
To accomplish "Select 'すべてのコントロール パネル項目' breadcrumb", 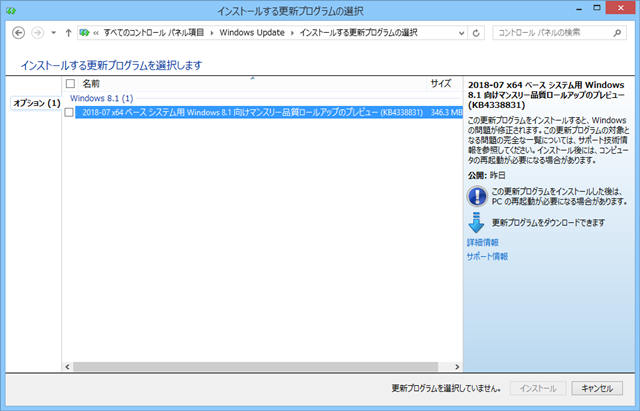I will tap(153, 33).
